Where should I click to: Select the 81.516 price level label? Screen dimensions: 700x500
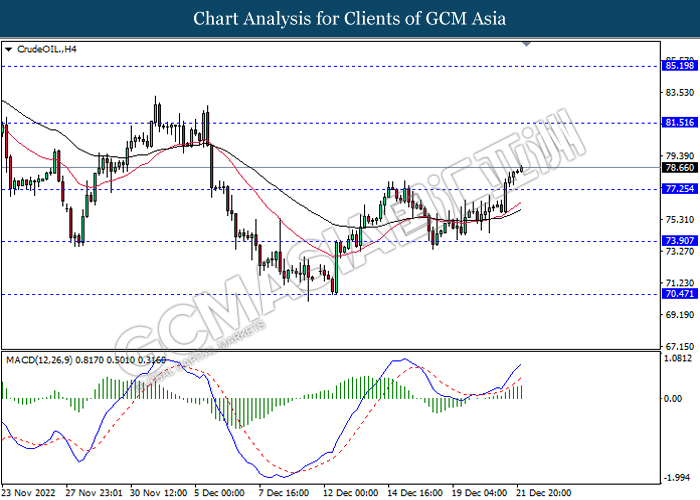click(x=679, y=122)
